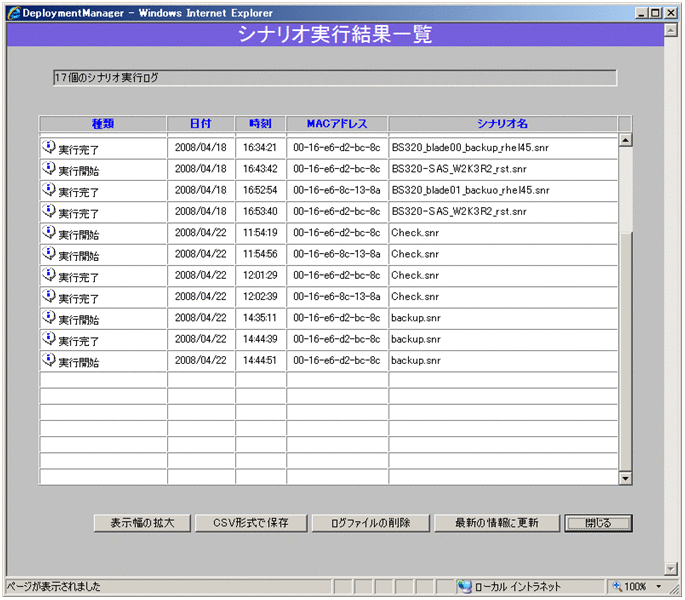Click the status icon of the 12:01:29 log row
Image resolution: width=685 pixels, height=600 pixels.
point(49,275)
